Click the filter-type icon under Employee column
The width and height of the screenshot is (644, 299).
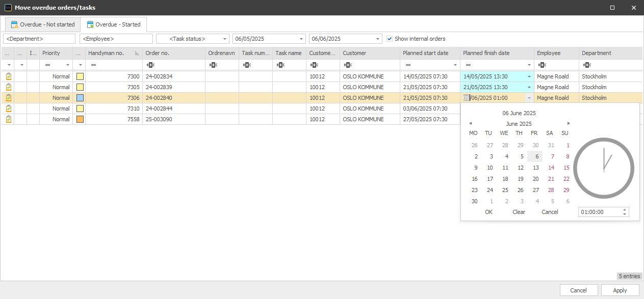[x=542, y=65]
